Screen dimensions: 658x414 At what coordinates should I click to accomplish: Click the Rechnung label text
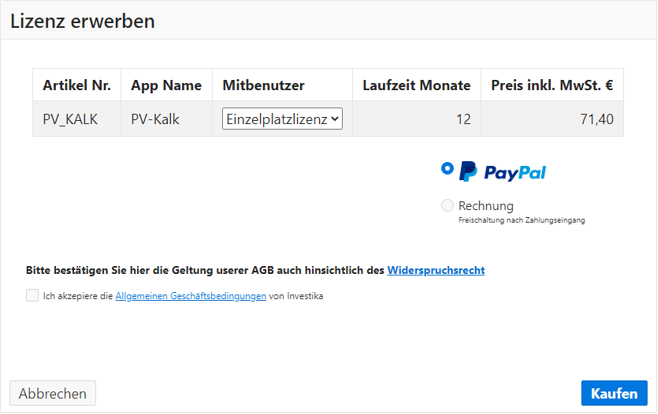[x=486, y=206]
